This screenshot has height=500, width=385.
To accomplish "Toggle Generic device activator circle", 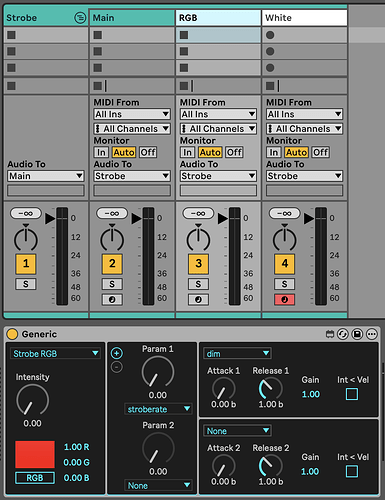I will 12,334.
